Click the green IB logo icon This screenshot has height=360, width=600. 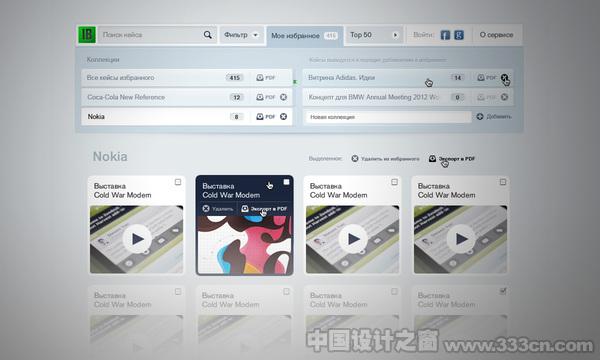tap(87, 35)
